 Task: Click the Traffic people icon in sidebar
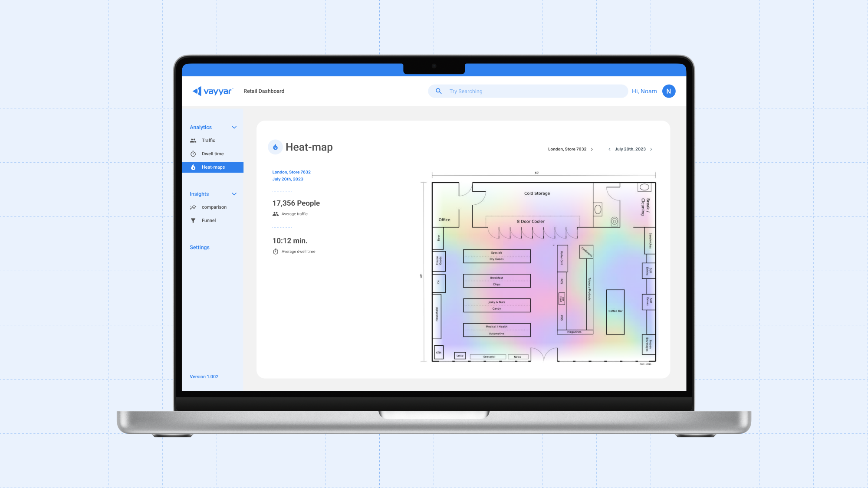tap(193, 141)
